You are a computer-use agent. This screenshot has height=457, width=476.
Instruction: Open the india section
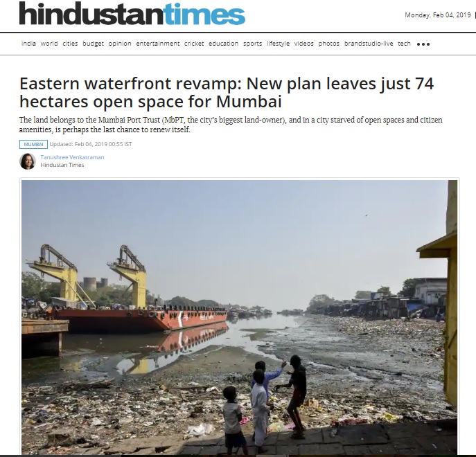(x=28, y=44)
